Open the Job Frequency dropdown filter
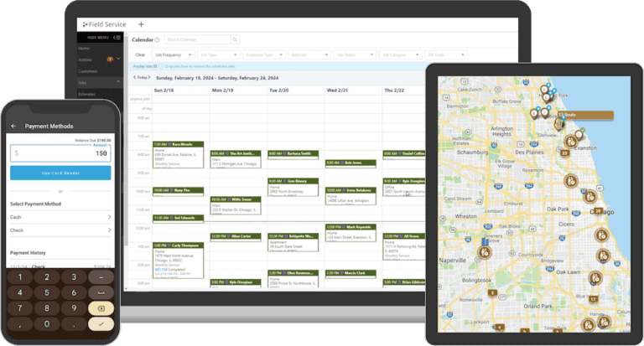 [x=174, y=54]
